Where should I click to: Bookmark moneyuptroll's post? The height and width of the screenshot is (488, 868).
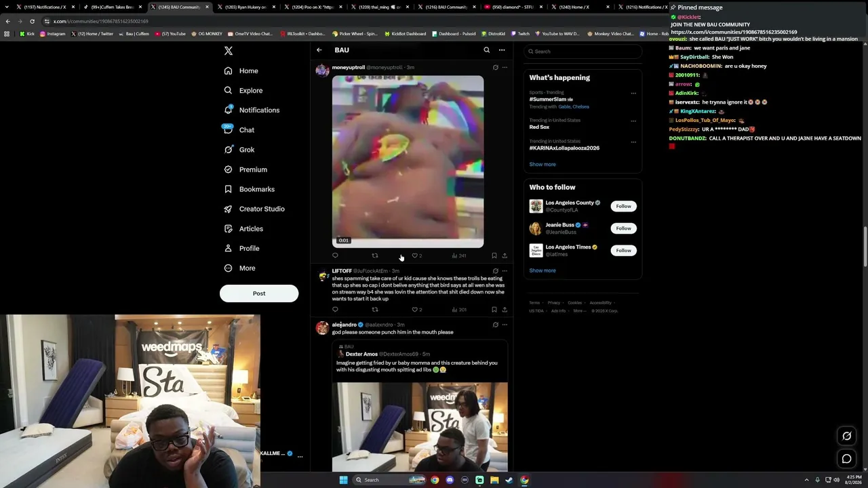[494, 256]
